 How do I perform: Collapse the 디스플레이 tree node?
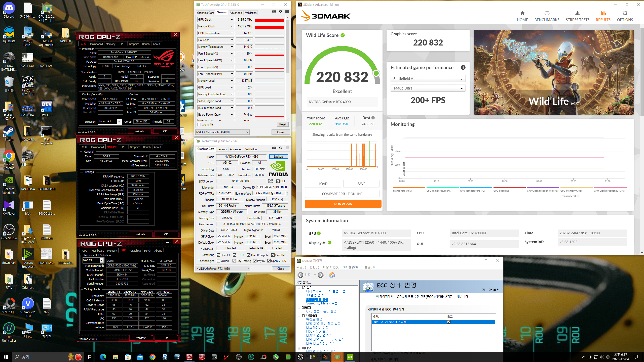pyautogui.click(x=299, y=316)
